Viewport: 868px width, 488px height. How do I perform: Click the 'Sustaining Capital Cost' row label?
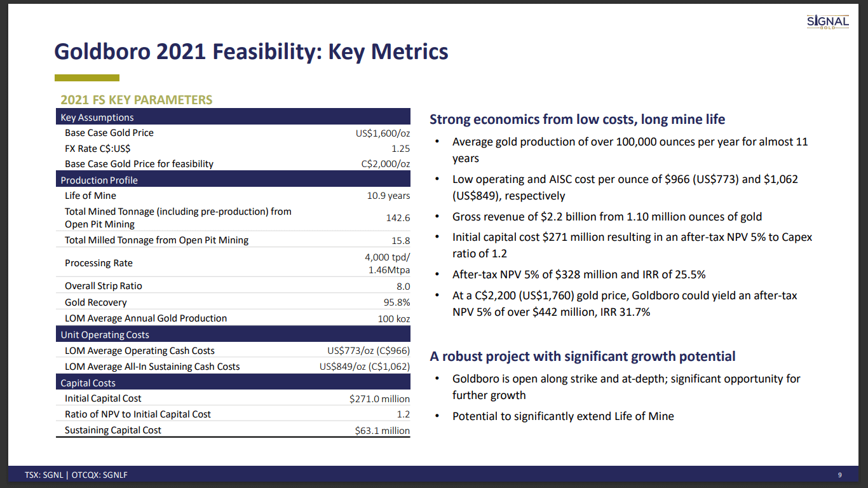(113, 430)
